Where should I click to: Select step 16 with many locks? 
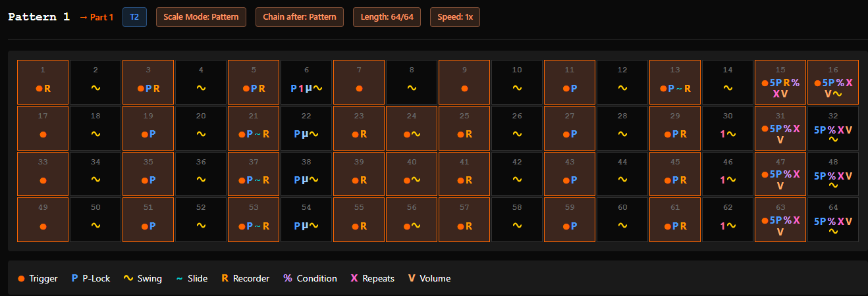tap(833, 82)
